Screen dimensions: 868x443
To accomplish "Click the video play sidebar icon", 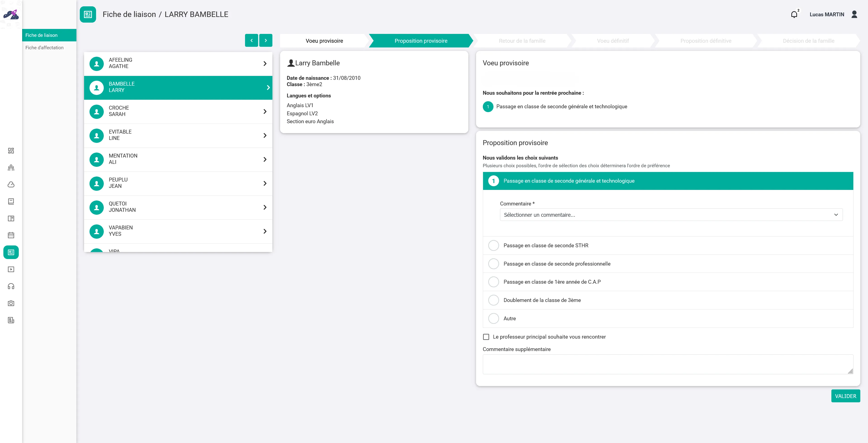I will tap(11, 269).
